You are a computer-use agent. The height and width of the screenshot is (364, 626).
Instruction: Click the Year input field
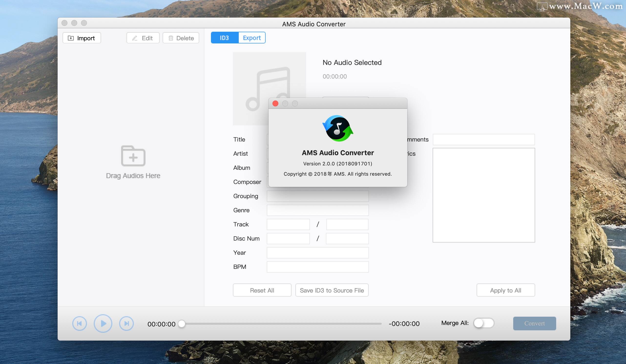pos(318,253)
